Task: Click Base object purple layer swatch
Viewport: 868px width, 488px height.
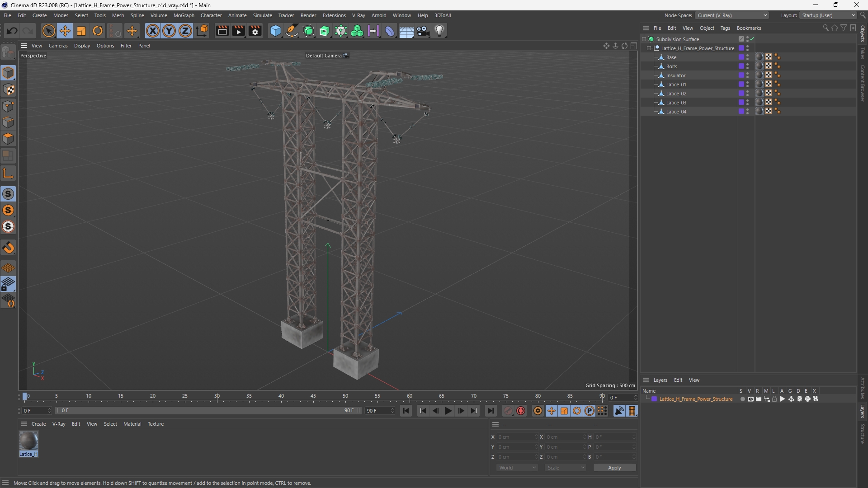Action: tap(741, 57)
